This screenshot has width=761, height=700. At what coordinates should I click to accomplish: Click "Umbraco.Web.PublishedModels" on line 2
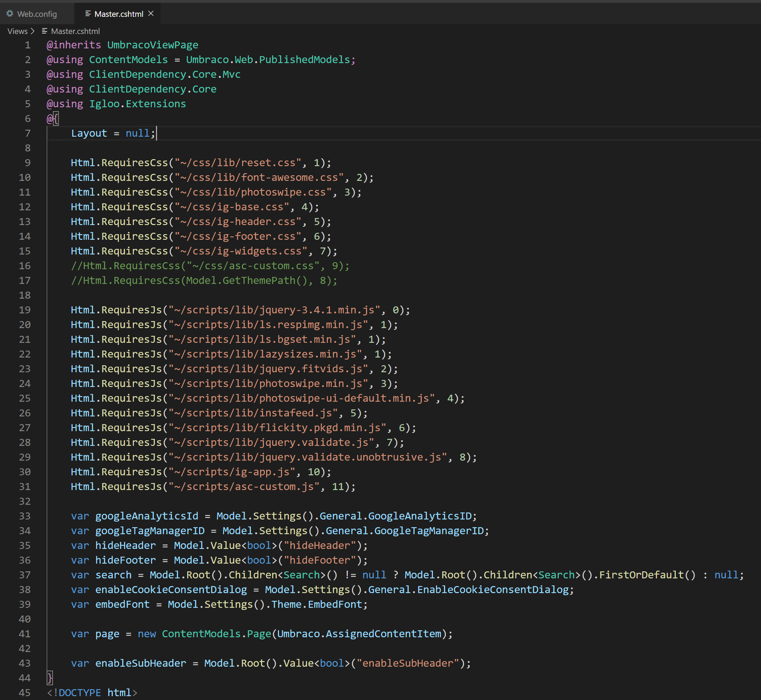click(268, 60)
